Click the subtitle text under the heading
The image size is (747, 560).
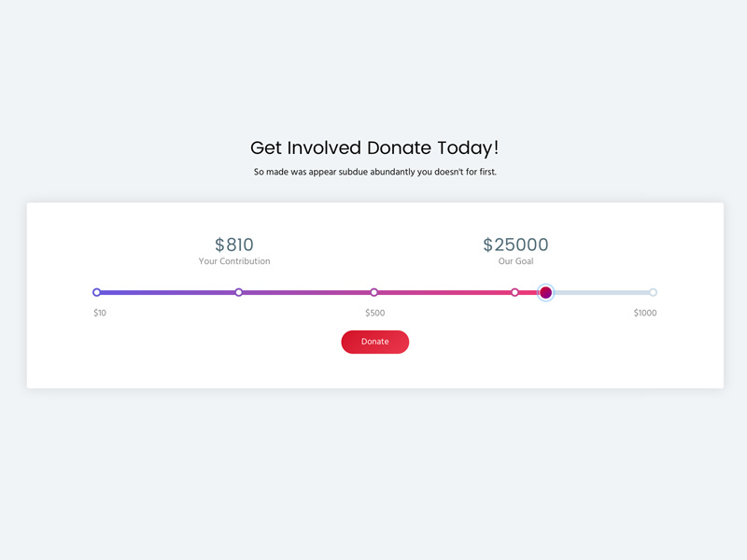[374, 172]
